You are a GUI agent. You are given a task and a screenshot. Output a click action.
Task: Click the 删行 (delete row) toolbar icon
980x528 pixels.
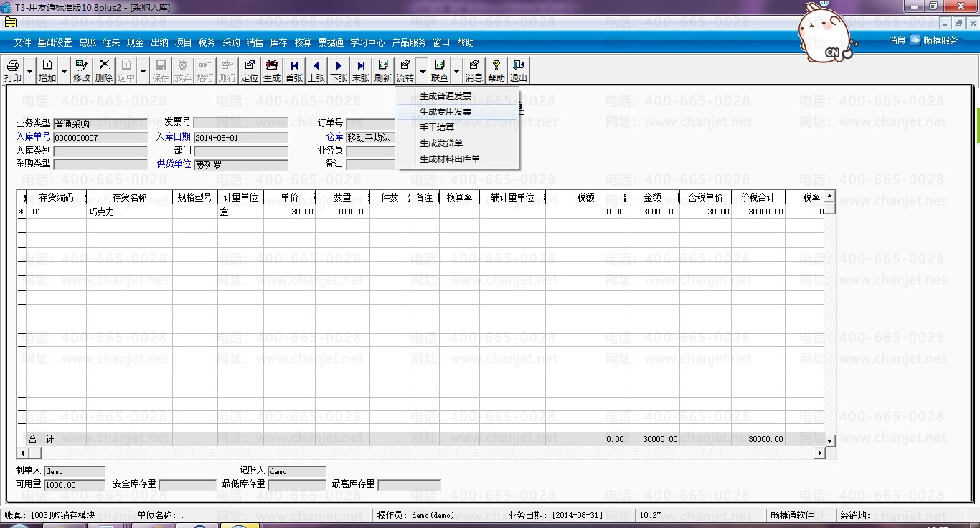[x=227, y=70]
